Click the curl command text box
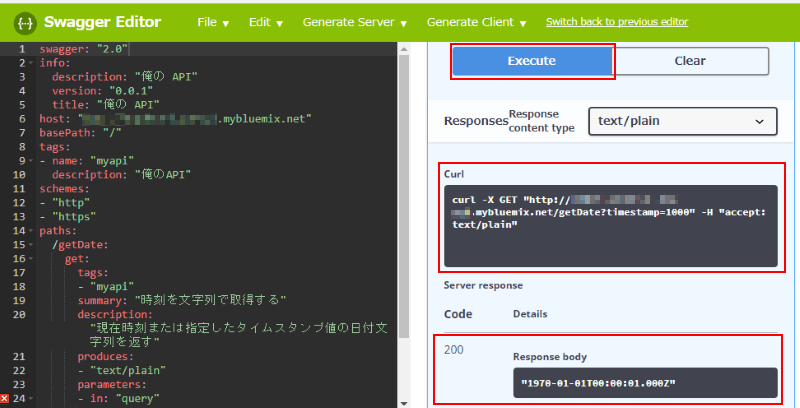 (611, 226)
